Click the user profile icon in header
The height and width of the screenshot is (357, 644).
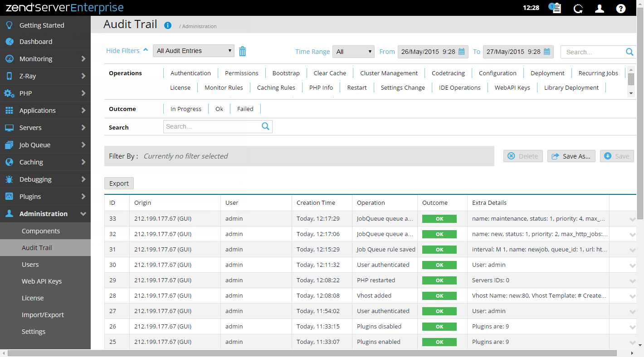pos(600,8)
